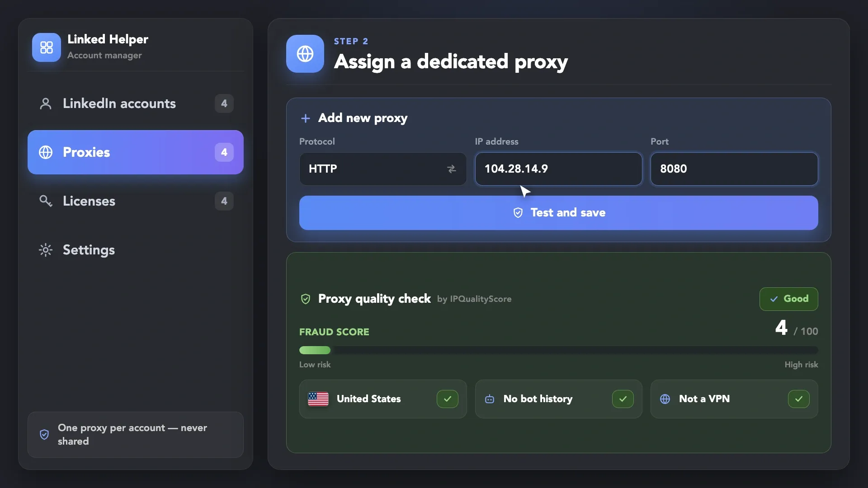Click the No bot history green checkmark

click(x=623, y=399)
